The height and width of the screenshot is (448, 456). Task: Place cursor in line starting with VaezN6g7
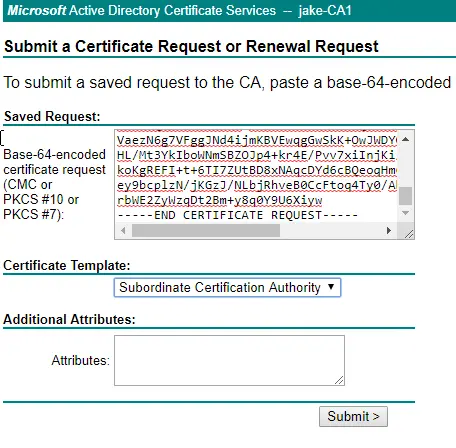tap(256, 140)
